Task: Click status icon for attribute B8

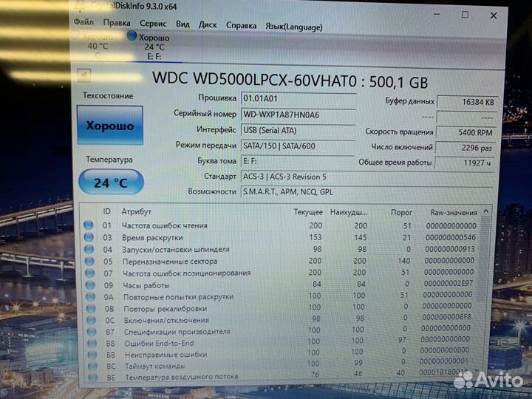Action: [x=92, y=343]
